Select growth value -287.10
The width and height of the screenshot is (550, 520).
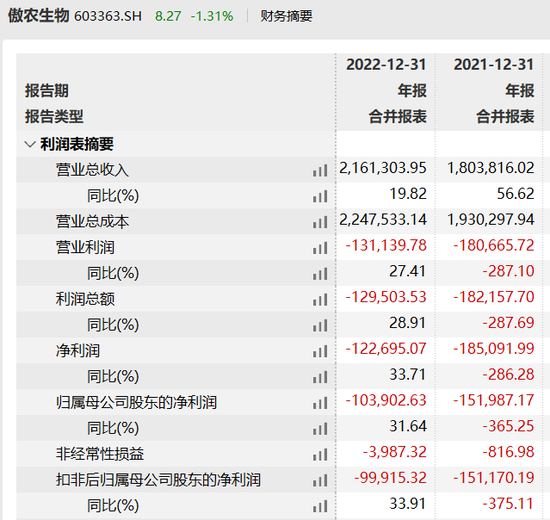[509, 271]
